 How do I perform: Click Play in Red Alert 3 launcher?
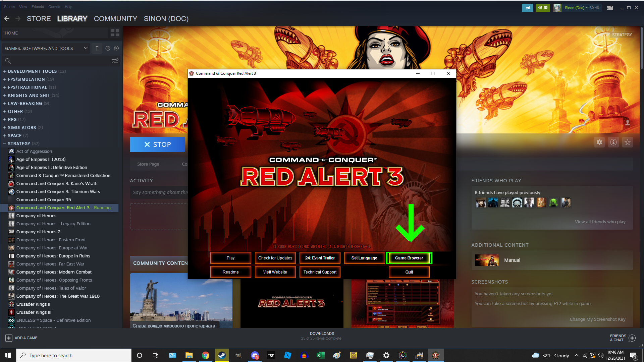click(x=231, y=258)
